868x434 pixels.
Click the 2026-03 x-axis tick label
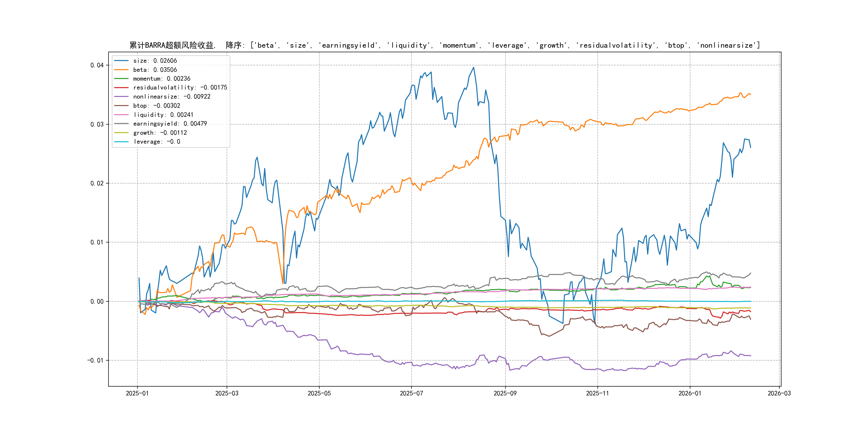tap(779, 393)
